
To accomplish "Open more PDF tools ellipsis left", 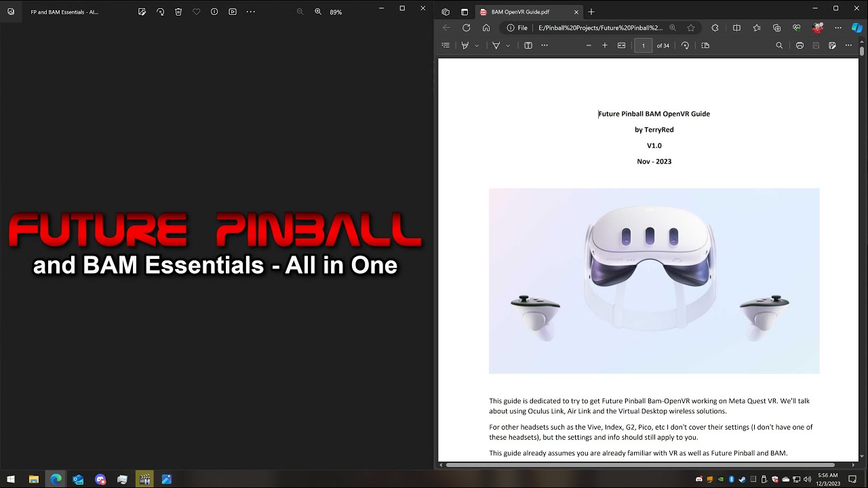I will pos(545,45).
